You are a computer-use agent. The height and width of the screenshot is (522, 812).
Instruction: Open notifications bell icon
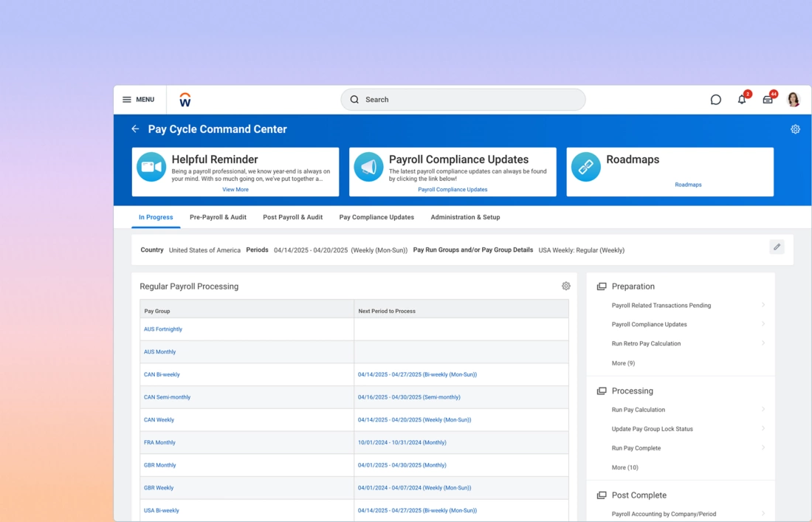pyautogui.click(x=742, y=100)
